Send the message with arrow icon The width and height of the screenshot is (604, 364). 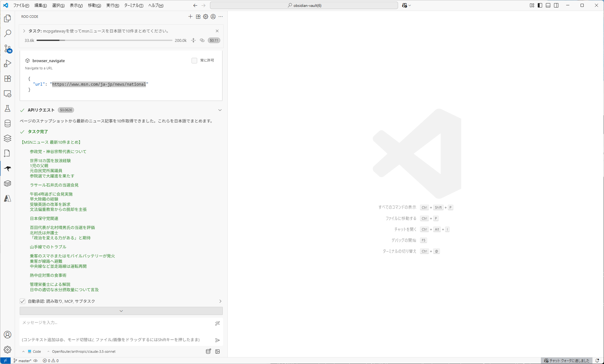[x=217, y=340]
